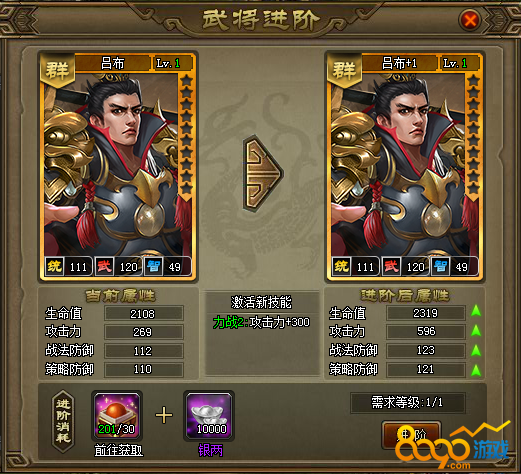Click the star column on left card
The width and height of the screenshot is (521, 474).
click(x=186, y=135)
